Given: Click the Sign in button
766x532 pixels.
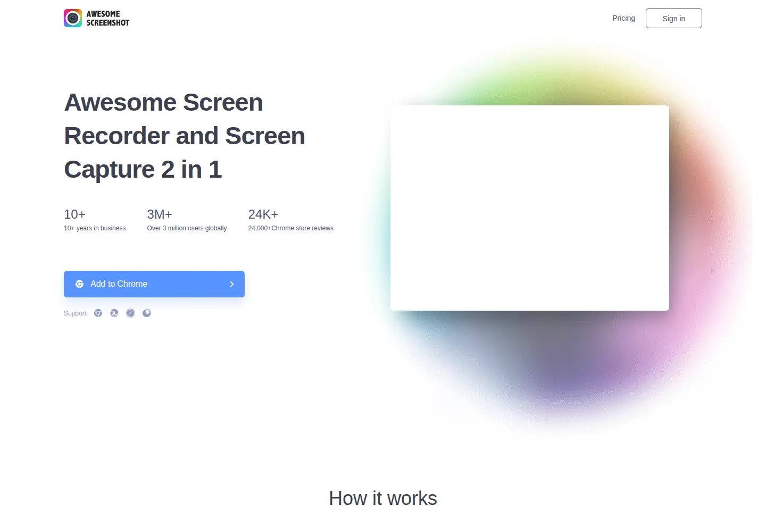Looking at the screenshot, I should pyautogui.click(x=674, y=18).
